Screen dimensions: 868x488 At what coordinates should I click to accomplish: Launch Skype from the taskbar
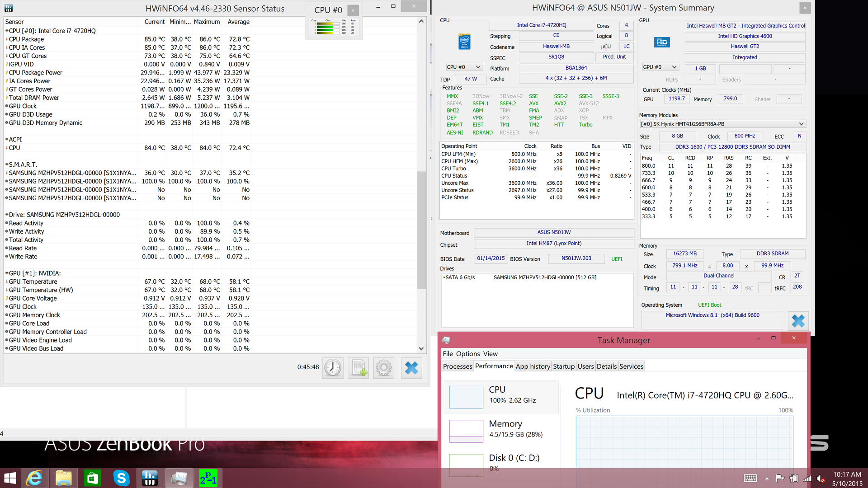click(121, 478)
